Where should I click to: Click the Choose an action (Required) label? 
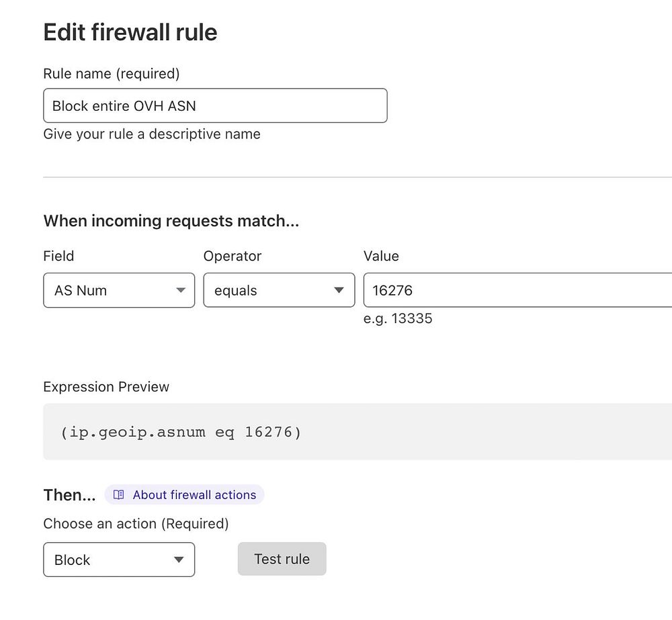(x=136, y=523)
